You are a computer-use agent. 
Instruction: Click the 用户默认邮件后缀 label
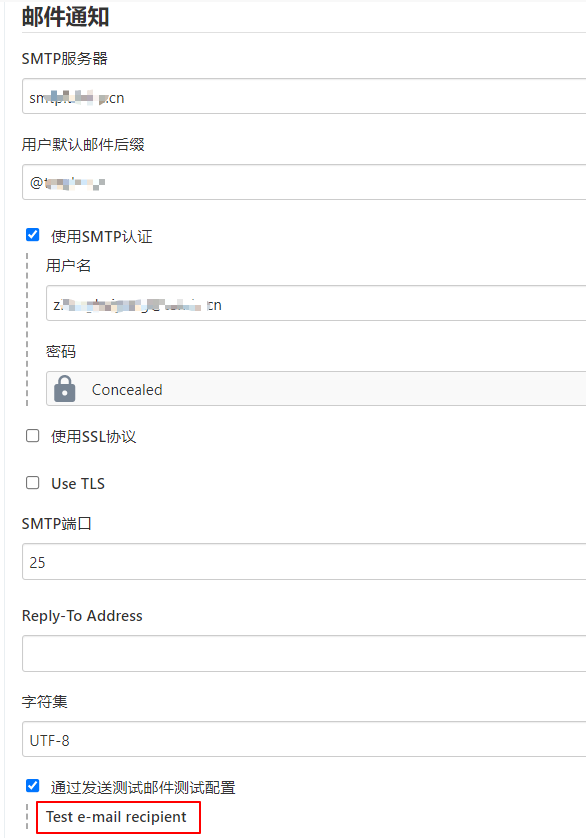[x=83, y=145]
